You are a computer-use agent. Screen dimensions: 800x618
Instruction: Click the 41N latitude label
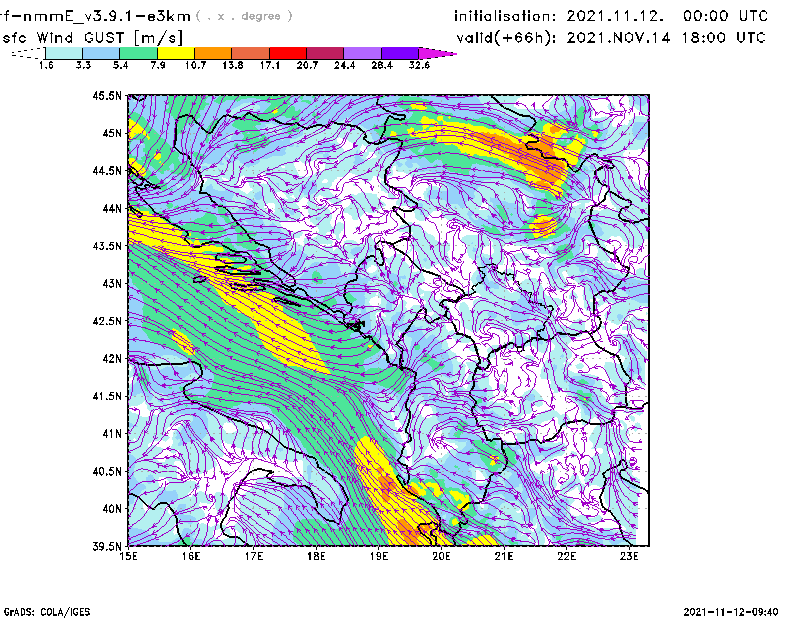tap(112, 434)
